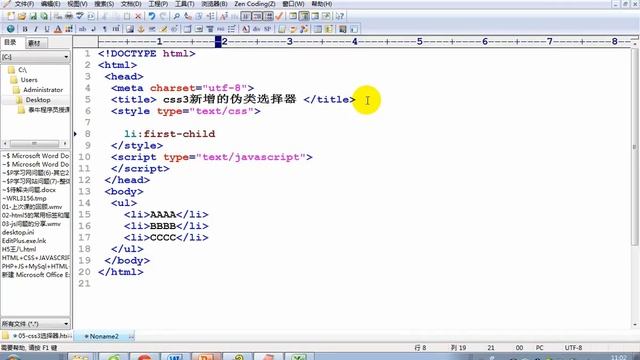Insert span tag with SP icon
The image size is (640, 360).
tap(267, 29)
